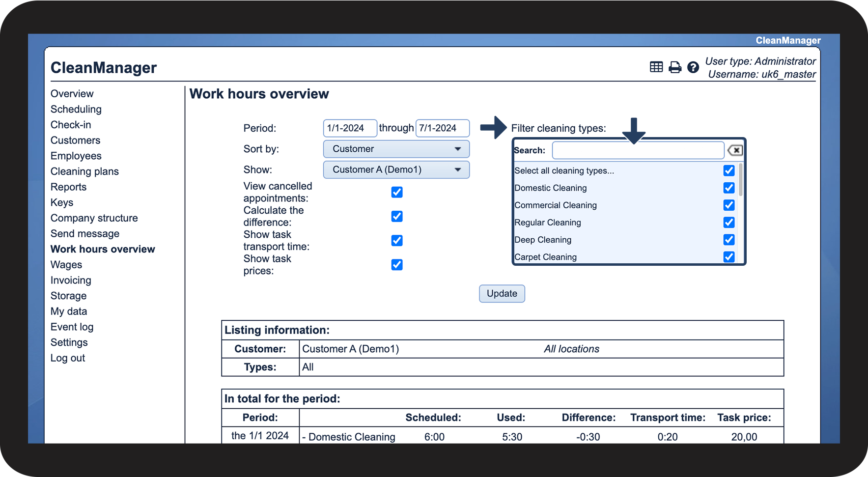Screen dimensions: 868x477
Task: Click the Update button
Action: [x=502, y=294]
